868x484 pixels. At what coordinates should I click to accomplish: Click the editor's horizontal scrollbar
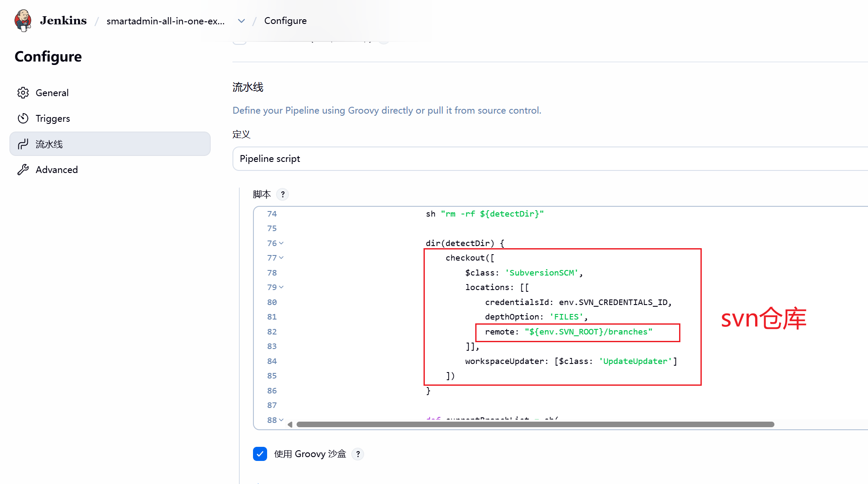(535, 424)
